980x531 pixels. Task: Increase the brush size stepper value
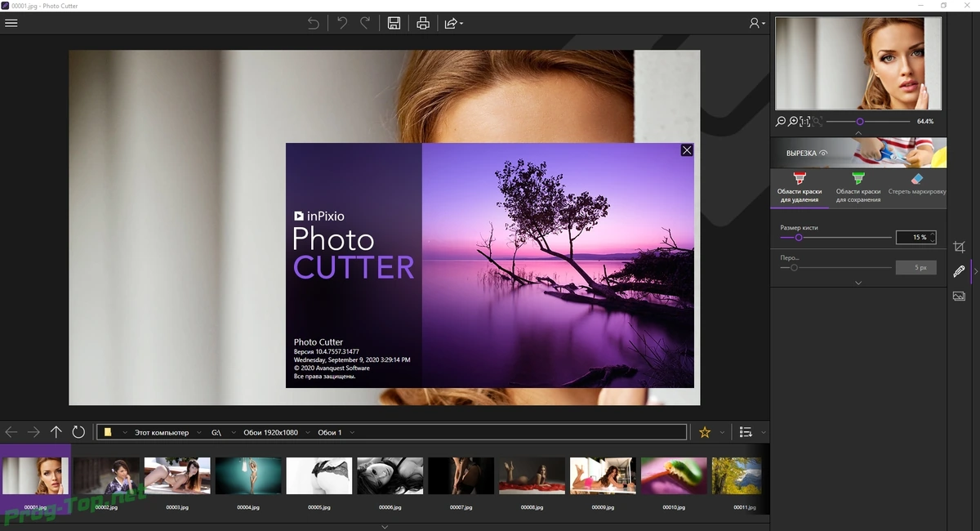point(932,234)
